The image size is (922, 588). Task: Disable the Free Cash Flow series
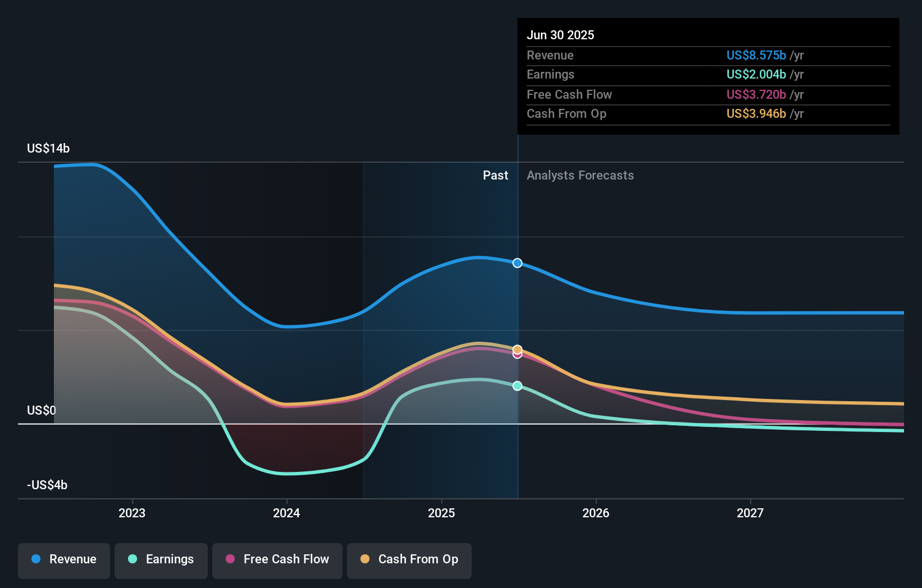coord(277,559)
